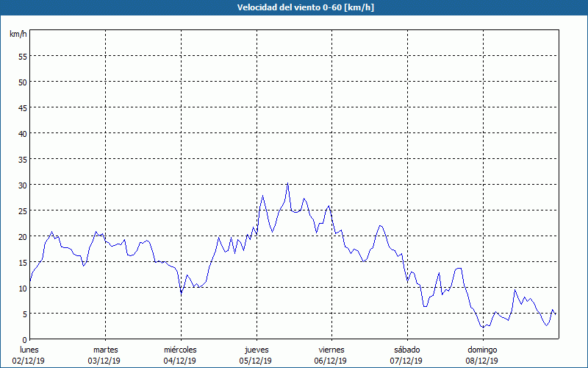Click the date 06/12/19
The image size is (588, 368).
(331, 361)
